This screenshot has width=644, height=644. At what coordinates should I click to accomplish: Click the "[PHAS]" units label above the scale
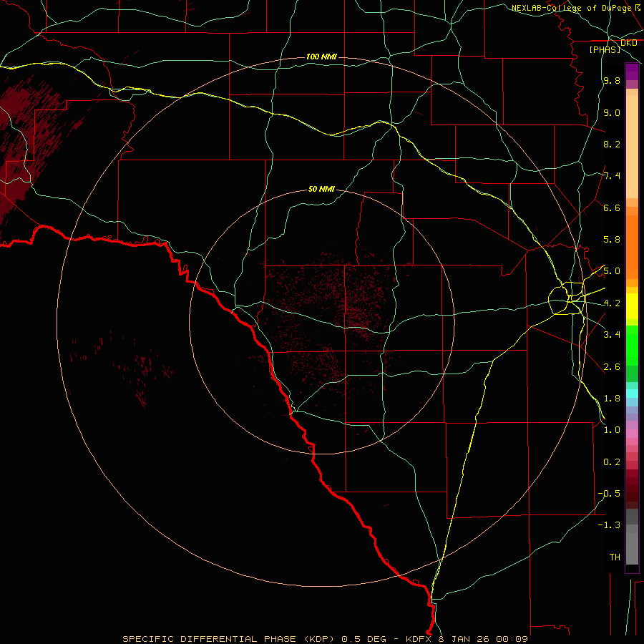pyautogui.click(x=605, y=49)
